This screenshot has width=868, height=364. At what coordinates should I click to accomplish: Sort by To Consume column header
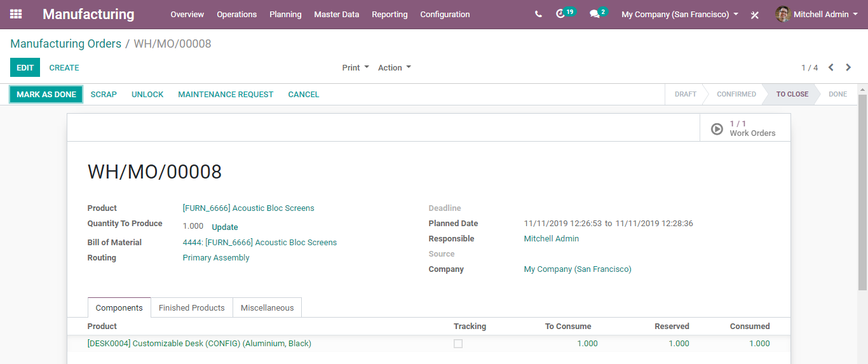(568, 326)
